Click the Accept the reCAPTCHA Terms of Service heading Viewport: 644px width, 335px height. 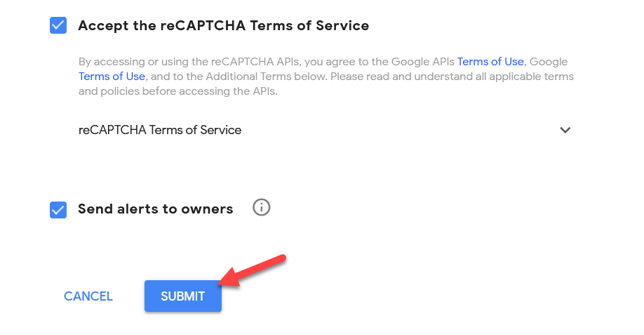(x=223, y=25)
